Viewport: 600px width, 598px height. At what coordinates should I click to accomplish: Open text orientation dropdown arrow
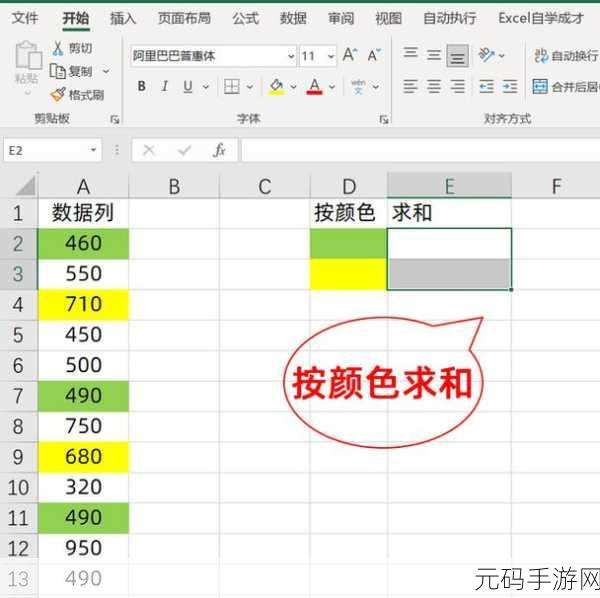[x=502, y=56]
